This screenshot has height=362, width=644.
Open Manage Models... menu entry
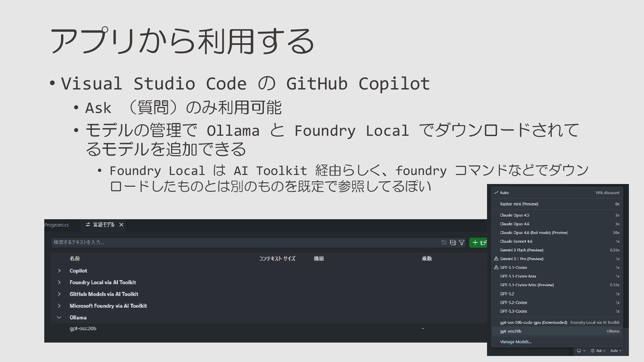516,342
